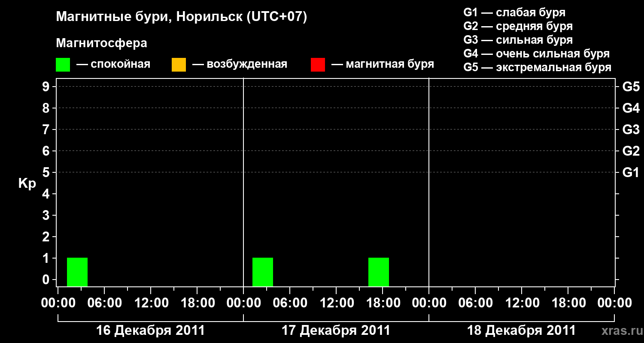This screenshot has height=343, width=644.
Task: Click the 18:00 tick label under 18 December
Action: coord(568,303)
